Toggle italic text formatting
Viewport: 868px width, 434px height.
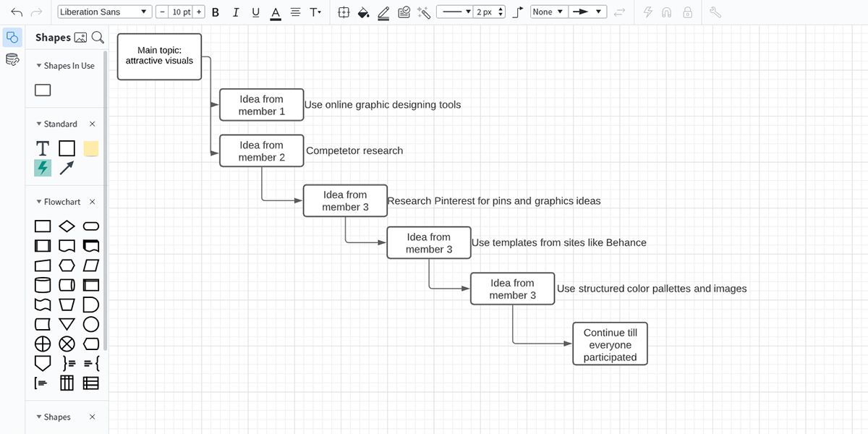(x=235, y=12)
